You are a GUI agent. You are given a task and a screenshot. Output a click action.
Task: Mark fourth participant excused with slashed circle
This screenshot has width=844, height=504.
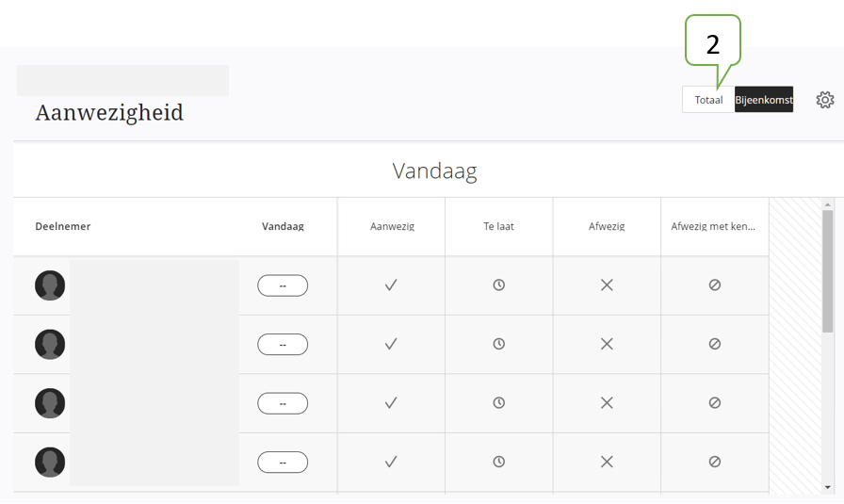pyautogui.click(x=714, y=462)
